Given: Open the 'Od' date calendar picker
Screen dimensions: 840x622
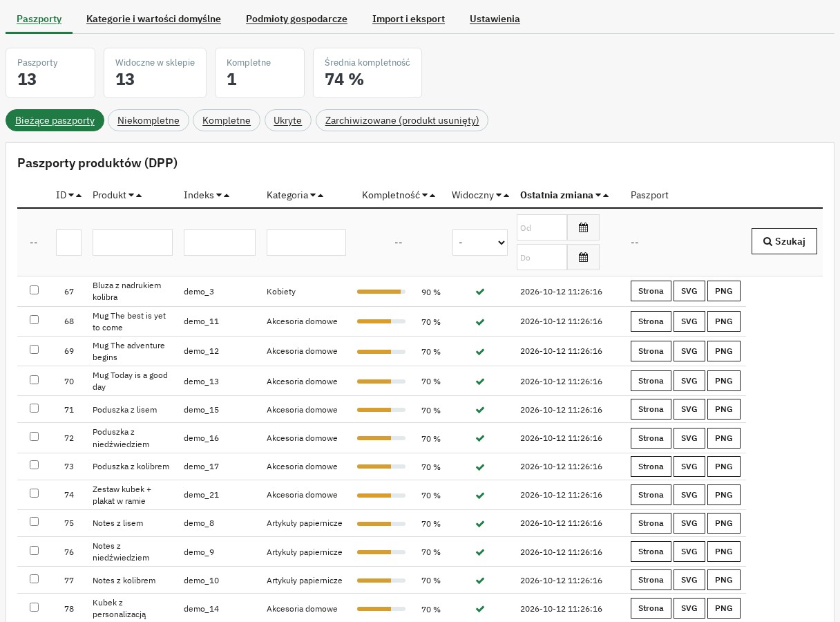Looking at the screenshot, I should coord(583,227).
